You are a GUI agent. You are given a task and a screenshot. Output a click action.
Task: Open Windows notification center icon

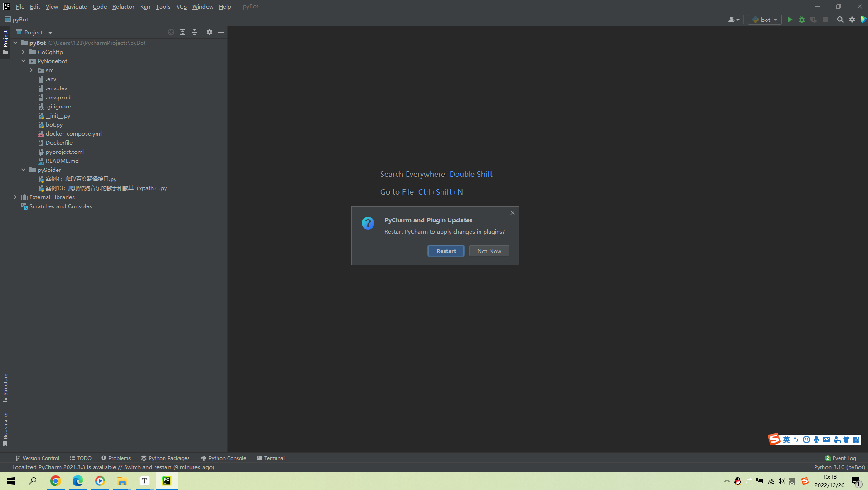[x=856, y=481]
